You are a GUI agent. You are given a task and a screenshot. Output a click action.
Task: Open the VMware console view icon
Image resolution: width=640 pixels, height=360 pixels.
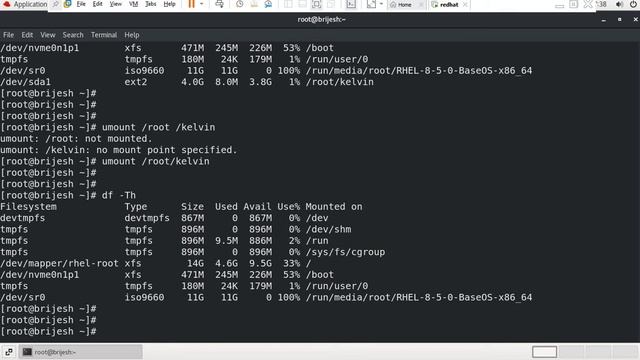[351, 4]
